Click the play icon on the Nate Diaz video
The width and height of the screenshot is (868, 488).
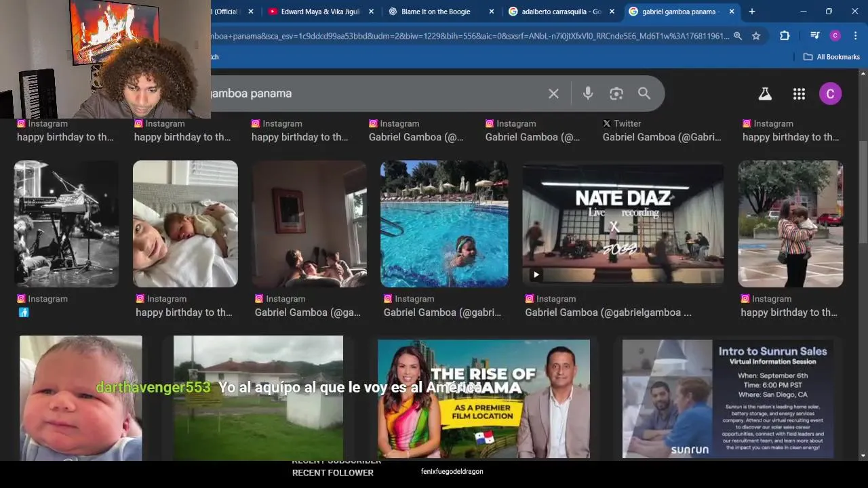[x=536, y=274]
